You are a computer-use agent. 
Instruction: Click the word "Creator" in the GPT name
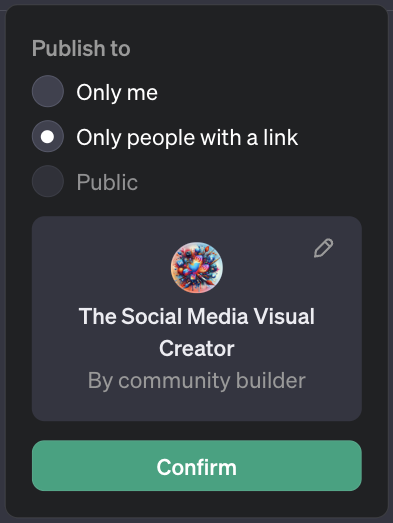point(197,349)
